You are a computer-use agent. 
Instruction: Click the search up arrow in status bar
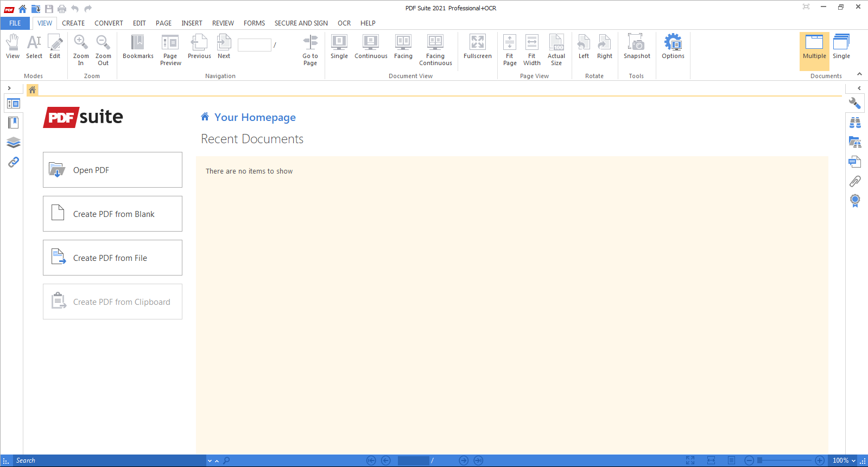(x=217, y=461)
